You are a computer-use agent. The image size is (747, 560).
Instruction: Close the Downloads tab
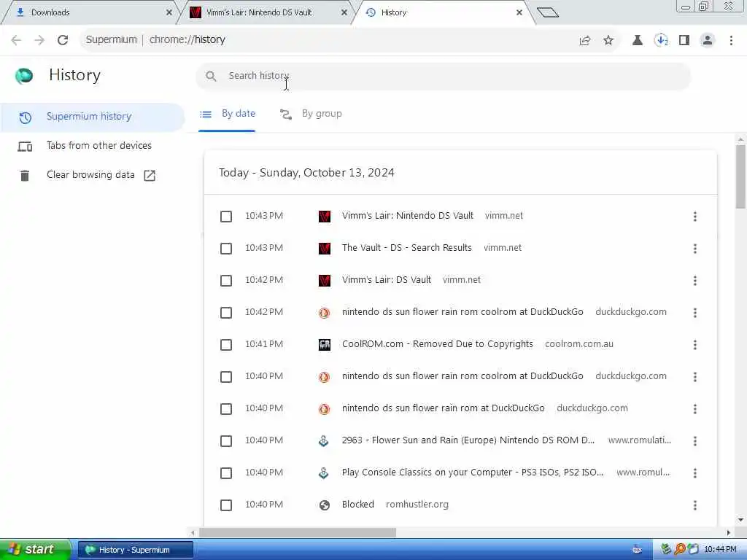click(169, 13)
